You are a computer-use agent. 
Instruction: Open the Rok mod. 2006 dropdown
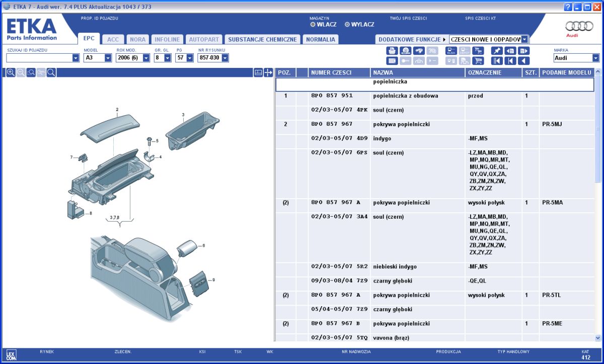(146, 58)
